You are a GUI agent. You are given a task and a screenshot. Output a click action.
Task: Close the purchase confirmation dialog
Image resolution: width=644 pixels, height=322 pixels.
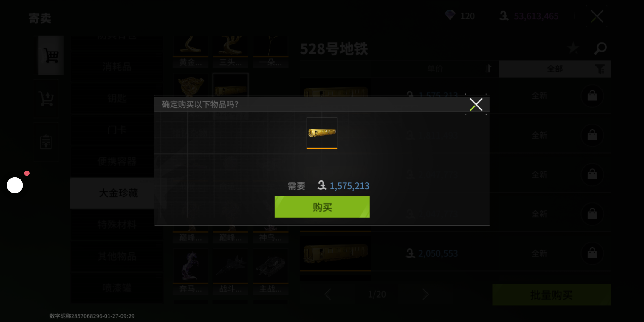pos(476,104)
